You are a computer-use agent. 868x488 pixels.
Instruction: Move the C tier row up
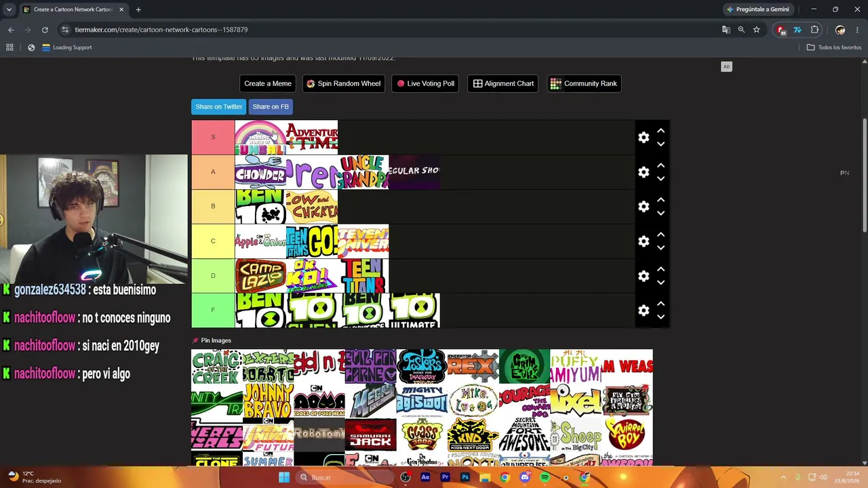660,235
